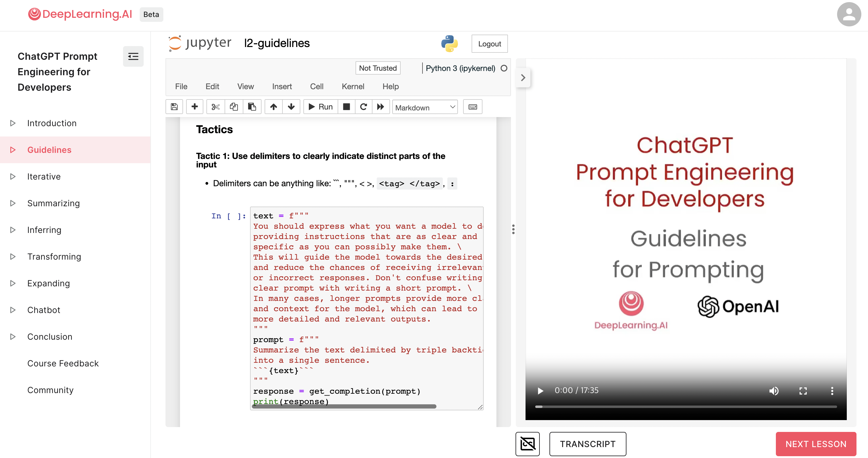The height and width of the screenshot is (458, 868).
Task: Collapse video panel with chevron arrow
Action: 523,78
